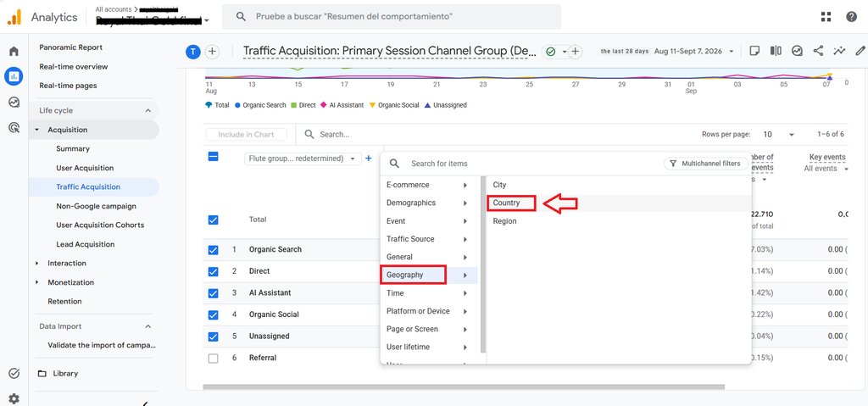
Task: Open the trend sparkline icon
Action: coord(840,51)
